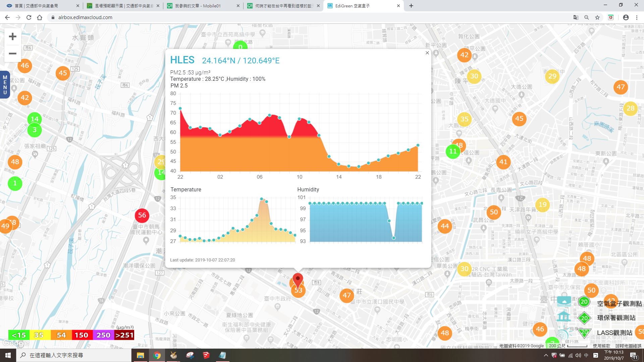This screenshot has height=362, width=644.
Task: Open volume control in system tray
Action: [x=578, y=355]
